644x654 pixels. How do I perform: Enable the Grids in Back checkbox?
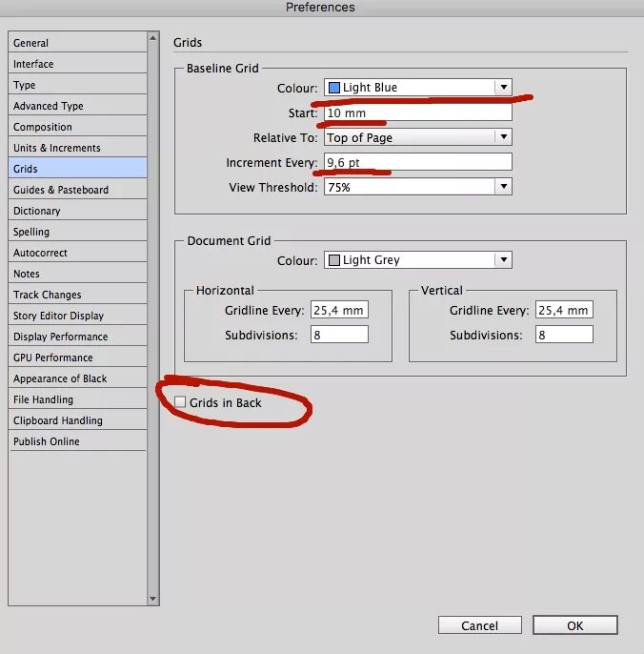pos(180,402)
